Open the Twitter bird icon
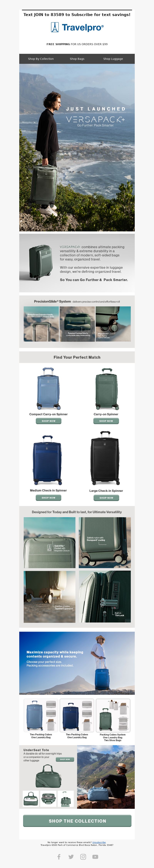The width and height of the screenshot is (154, 868). (x=71, y=857)
